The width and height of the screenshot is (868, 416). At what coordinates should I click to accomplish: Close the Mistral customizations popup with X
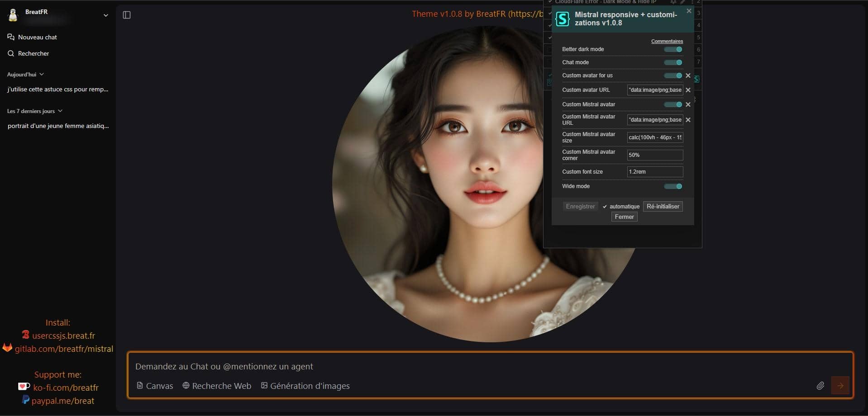(x=689, y=11)
